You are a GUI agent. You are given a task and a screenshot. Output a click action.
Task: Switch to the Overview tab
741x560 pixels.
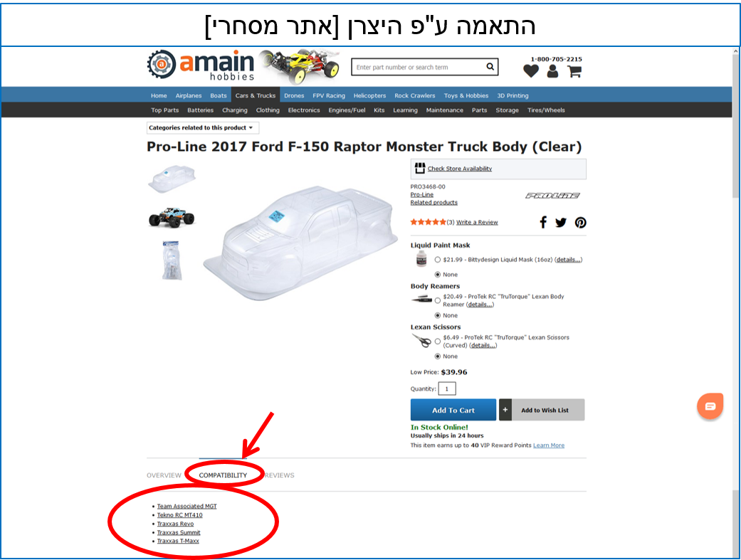pyautogui.click(x=164, y=475)
